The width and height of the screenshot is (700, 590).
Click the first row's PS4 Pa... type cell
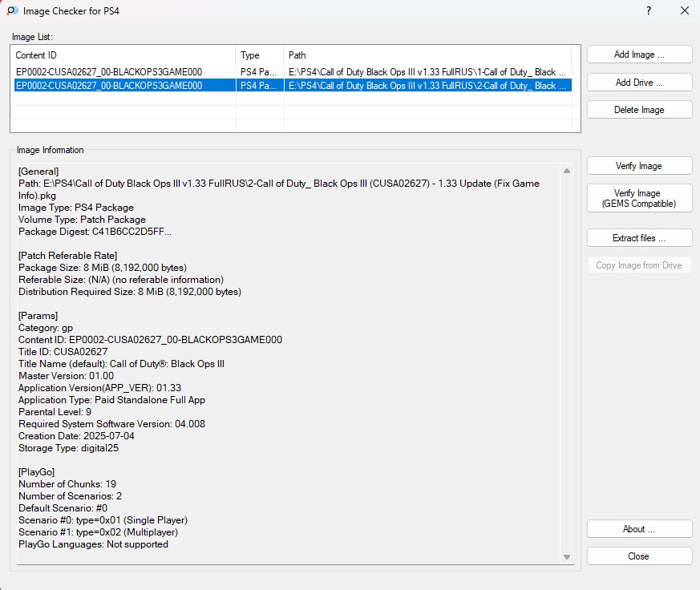point(258,72)
